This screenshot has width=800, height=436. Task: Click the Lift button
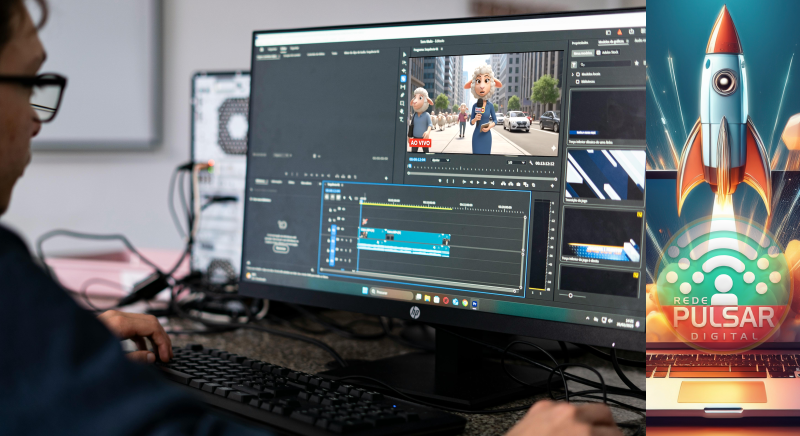click(x=504, y=183)
